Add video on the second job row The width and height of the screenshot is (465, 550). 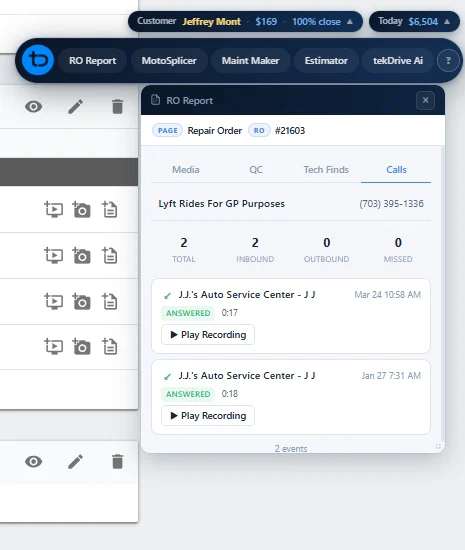coord(54,255)
